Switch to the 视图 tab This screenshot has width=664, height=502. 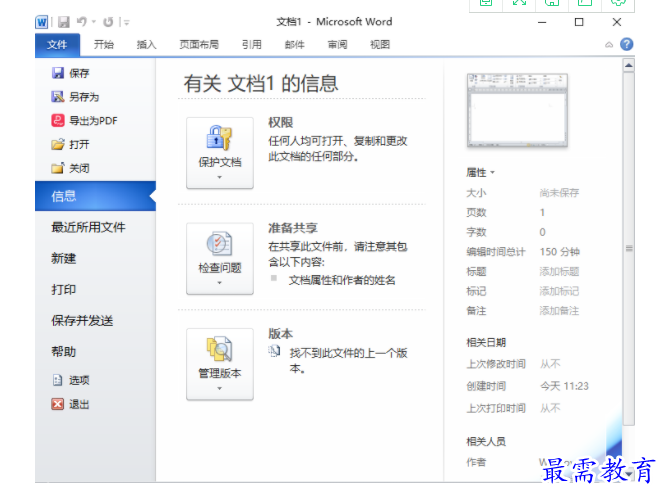380,45
